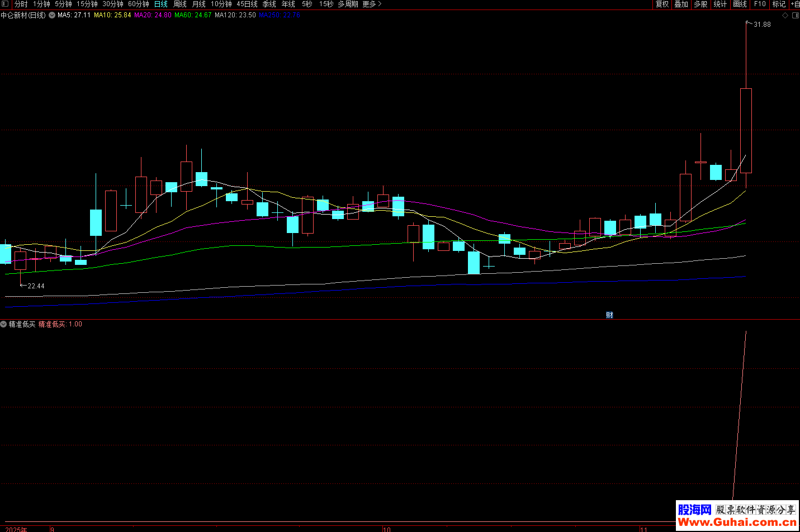This screenshot has height=532, width=800.
Task: Activate the 画线 drawing tool
Action: coord(740,4)
